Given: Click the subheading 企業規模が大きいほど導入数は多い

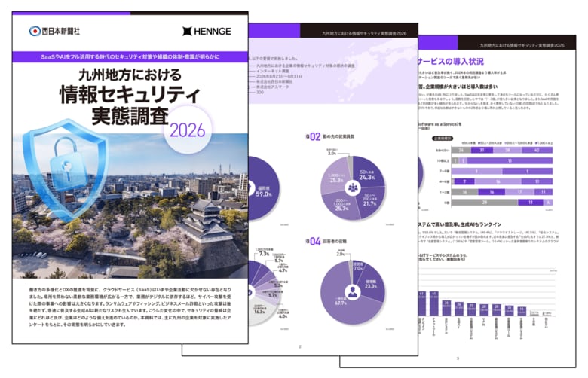Looking at the screenshot, I should click(x=461, y=87).
